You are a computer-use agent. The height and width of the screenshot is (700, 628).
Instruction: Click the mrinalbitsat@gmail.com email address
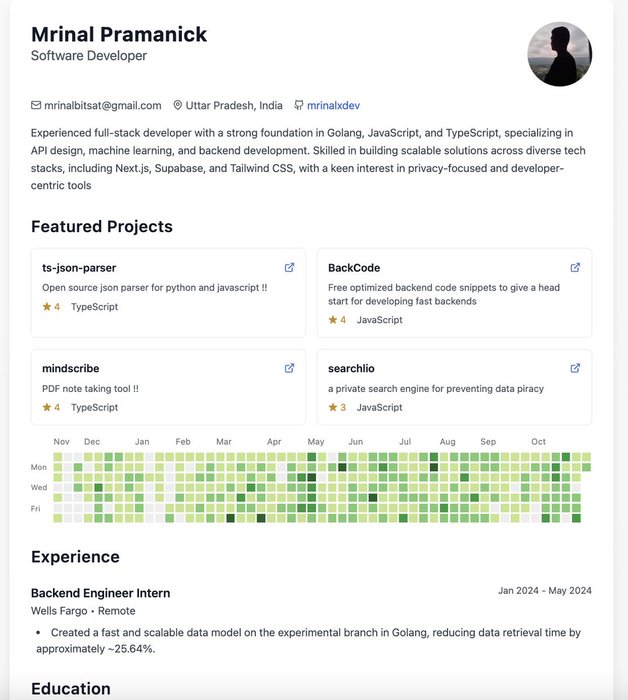[x=103, y=106]
